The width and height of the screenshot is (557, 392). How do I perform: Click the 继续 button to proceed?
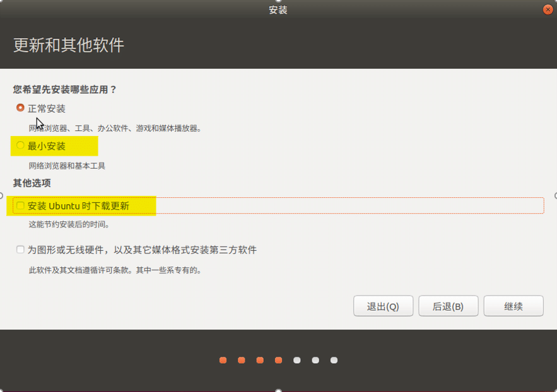point(513,306)
